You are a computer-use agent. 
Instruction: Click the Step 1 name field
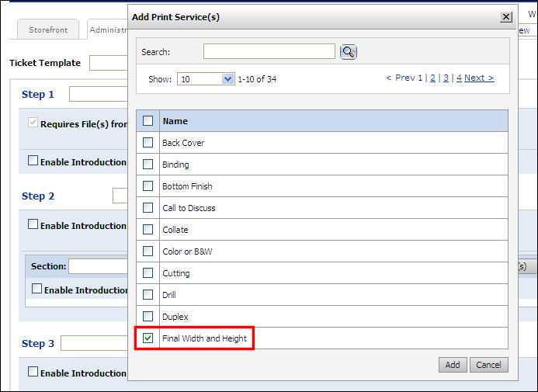[x=98, y=95]
